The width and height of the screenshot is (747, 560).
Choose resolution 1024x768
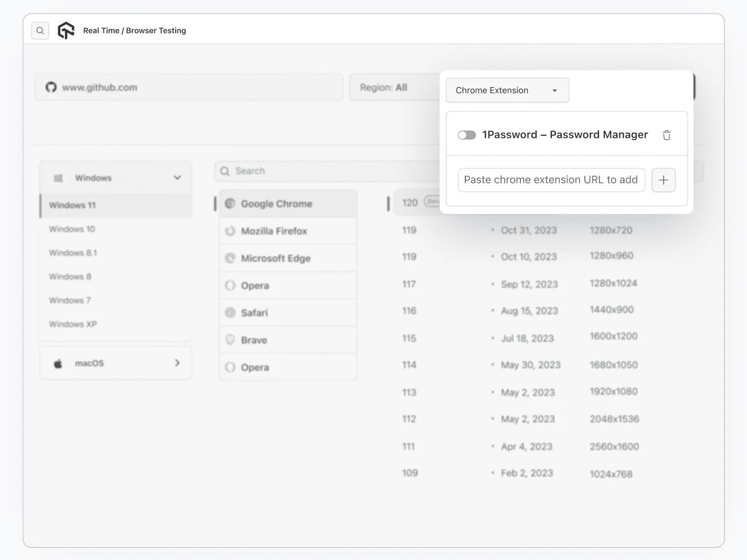pos(611,474)
